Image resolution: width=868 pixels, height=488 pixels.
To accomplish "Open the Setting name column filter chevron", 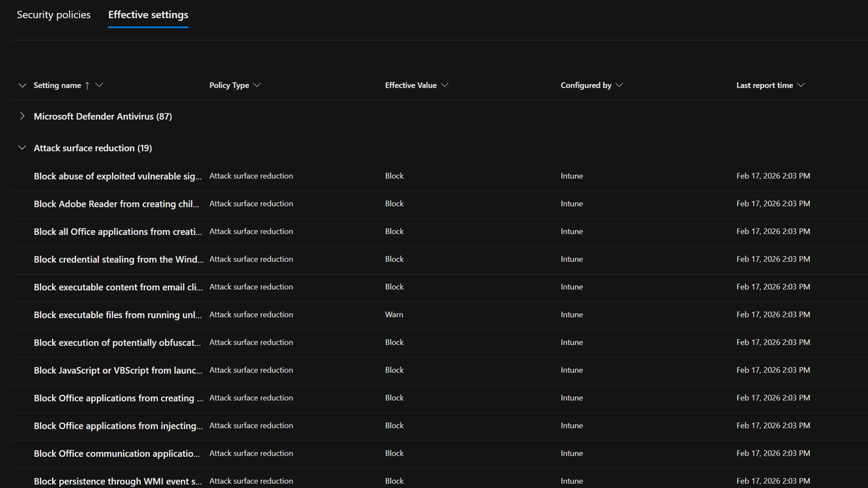I will click(99, 85).
